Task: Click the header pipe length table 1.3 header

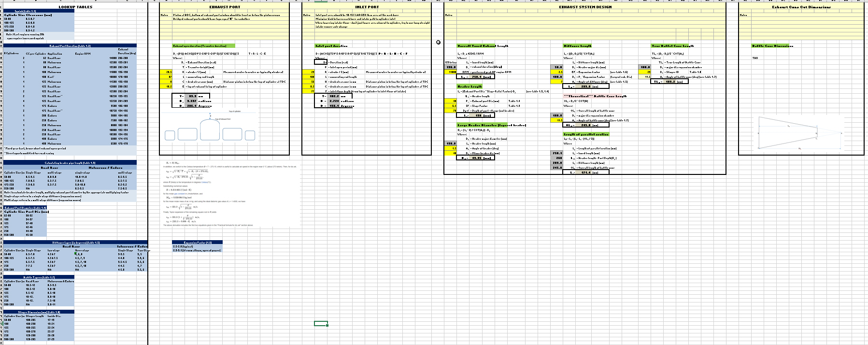Action: click(x=70, y=163)
